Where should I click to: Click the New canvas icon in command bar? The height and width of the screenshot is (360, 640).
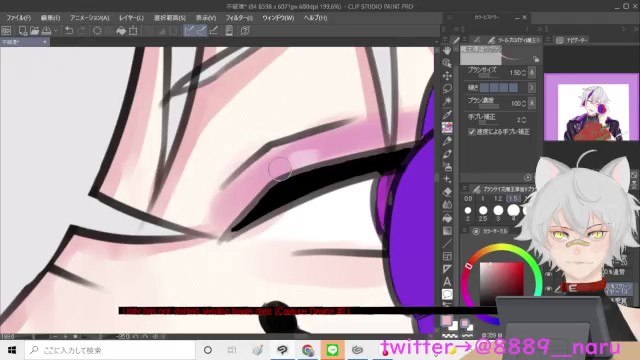pyautogui.click(x=22, y=31)
